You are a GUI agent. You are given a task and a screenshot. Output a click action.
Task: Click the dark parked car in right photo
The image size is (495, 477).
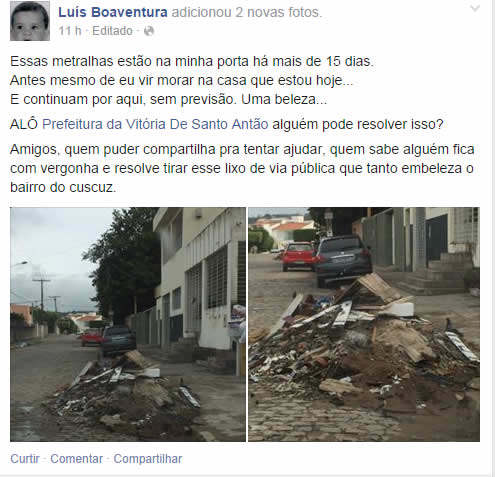(343, 260)
